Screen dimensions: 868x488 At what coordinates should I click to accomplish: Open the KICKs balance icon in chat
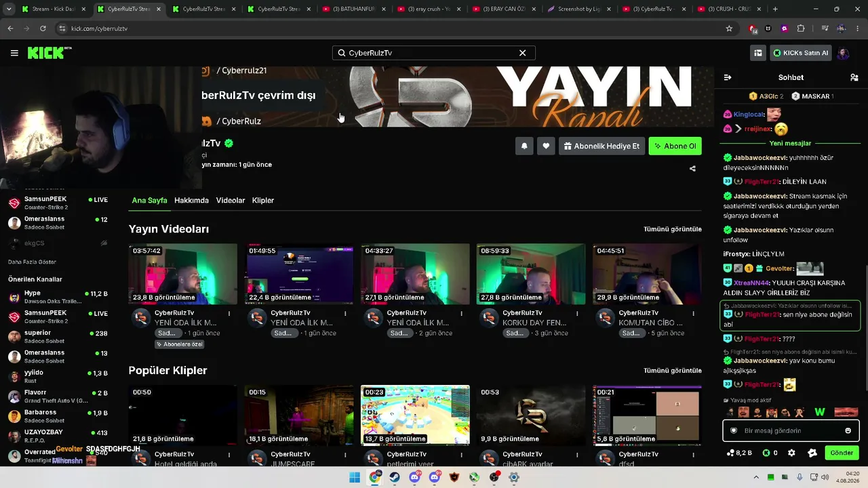point(766,453)
